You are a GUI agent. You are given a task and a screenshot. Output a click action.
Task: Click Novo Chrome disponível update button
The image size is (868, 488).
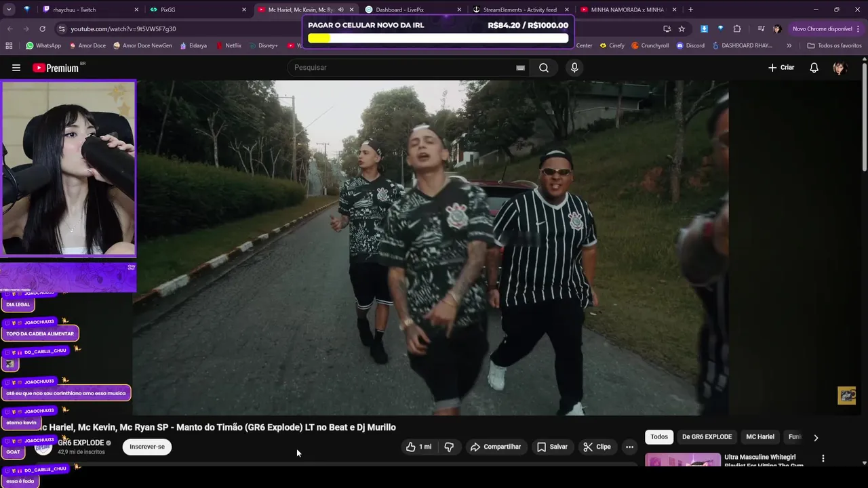tap(827, 28)
